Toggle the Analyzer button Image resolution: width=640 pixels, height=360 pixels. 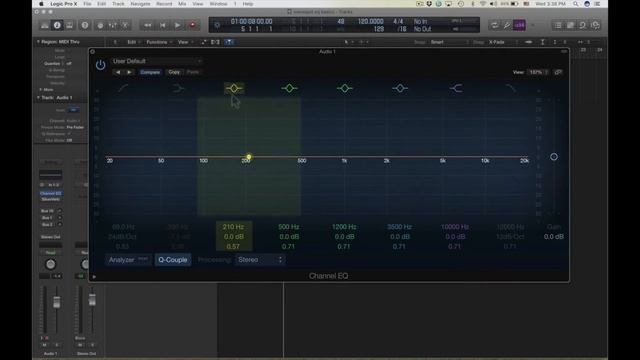click(128, 260)
